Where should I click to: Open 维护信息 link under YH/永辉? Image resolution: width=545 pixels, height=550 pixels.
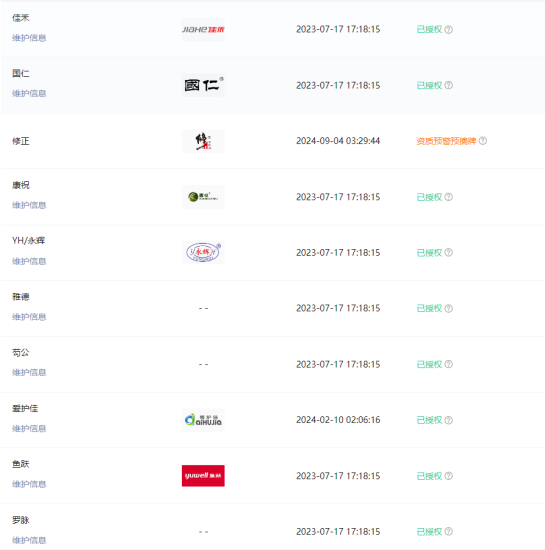[29, 261]
